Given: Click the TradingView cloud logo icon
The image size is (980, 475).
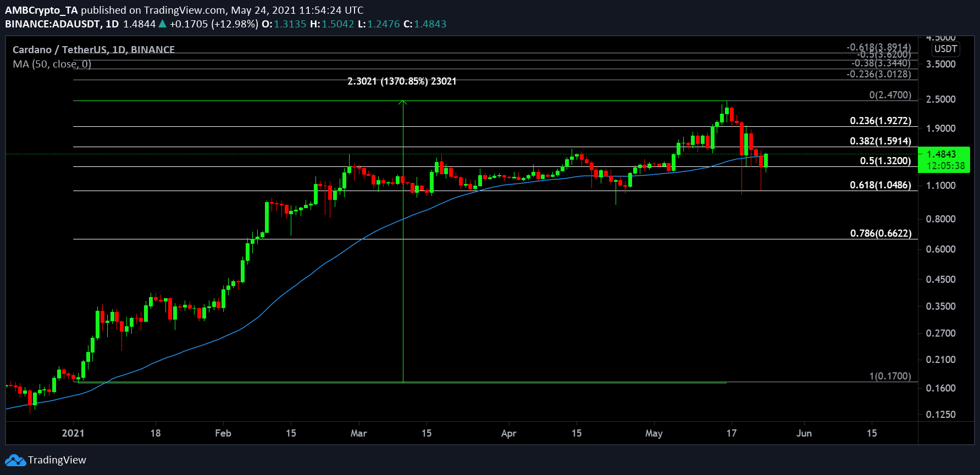Looking at the screenshot, I should click(x=15, y=460).
